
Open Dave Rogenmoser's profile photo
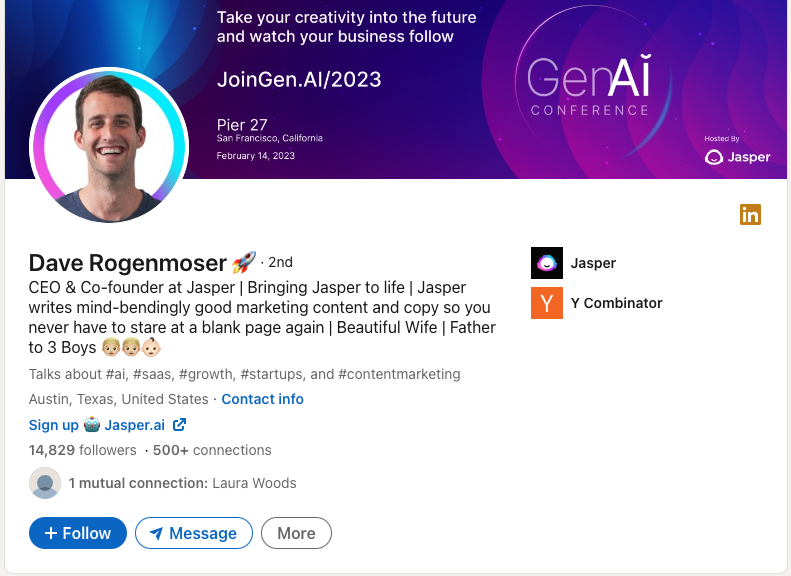[109, 146]
